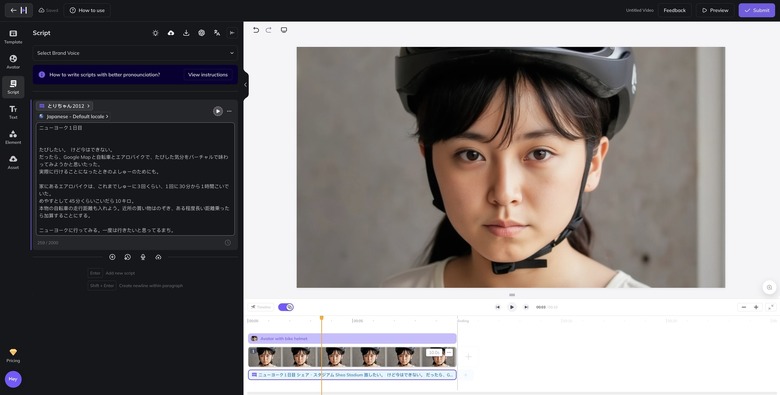This screenshot has width=780, height=395.
Task: Open the Element panel in sidebar
Action: coord(13,137)
